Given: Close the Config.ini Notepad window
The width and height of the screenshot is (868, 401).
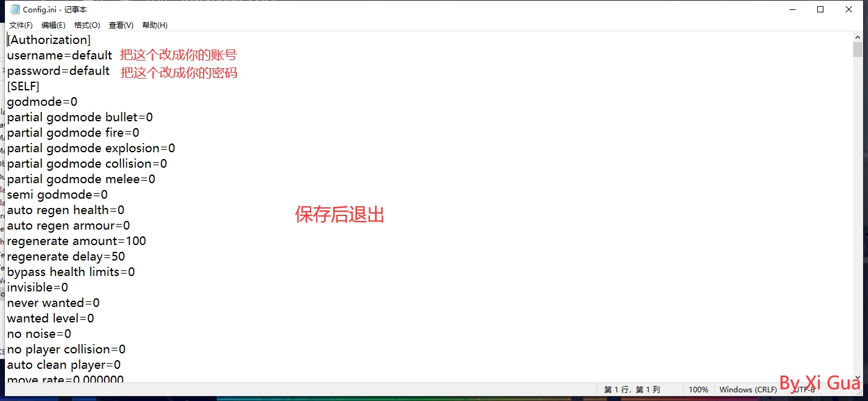Looking at the screenshot, I should (849, 9).
